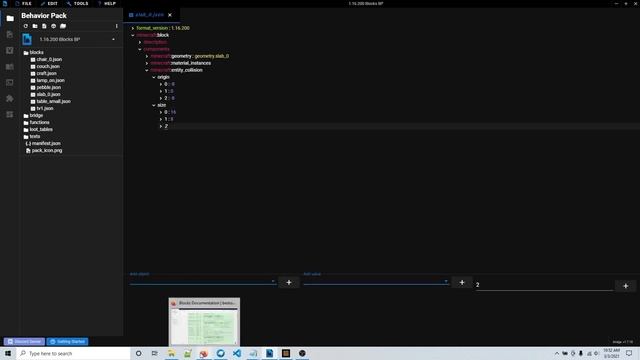Click the open-folder icon in explorer toolbar
Viewport: 640px width, 360px height.
63,26
